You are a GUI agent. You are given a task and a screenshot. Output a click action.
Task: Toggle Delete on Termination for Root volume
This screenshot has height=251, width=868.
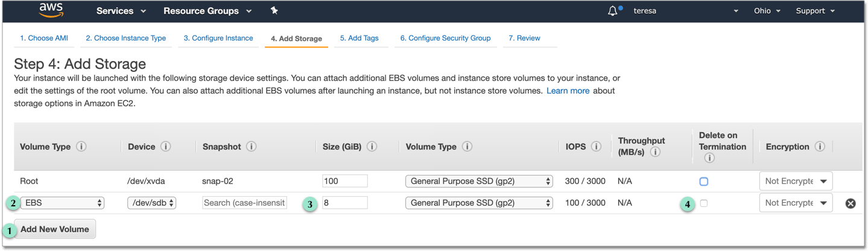[x=703, y=181]
